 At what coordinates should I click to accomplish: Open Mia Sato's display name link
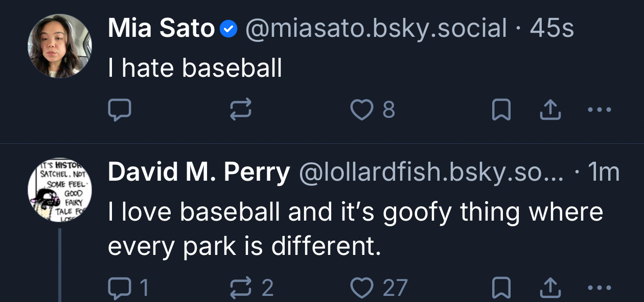coord(161,29)
